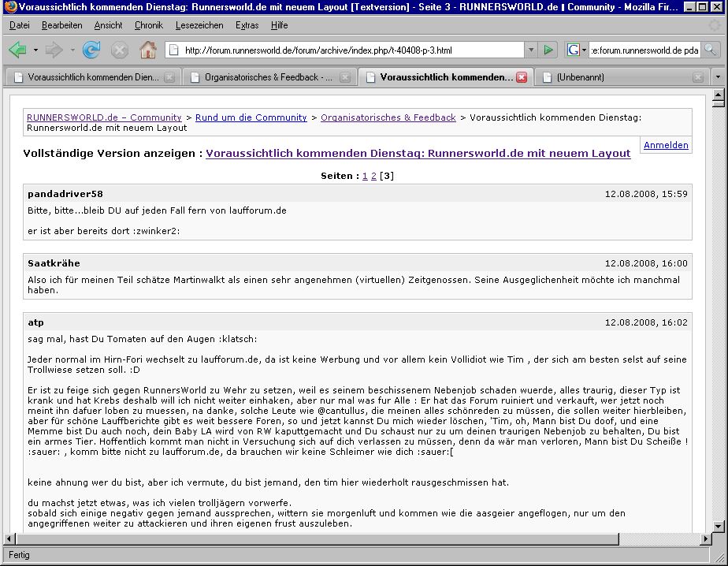Reload the current page
728x566 pixels.
click(x=91, y=50)
